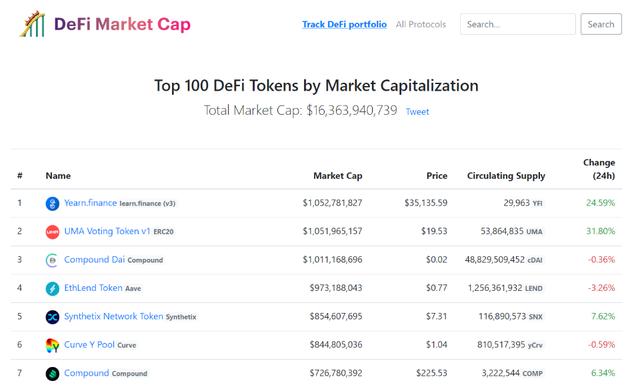
Task: Open the Track DeFi portfolio link
Action: point(344,24)
